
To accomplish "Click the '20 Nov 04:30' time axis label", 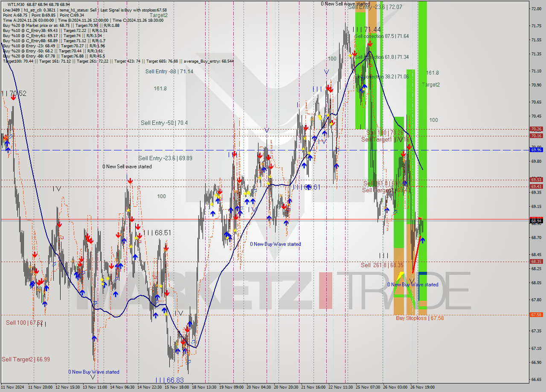I will [258, 387].
